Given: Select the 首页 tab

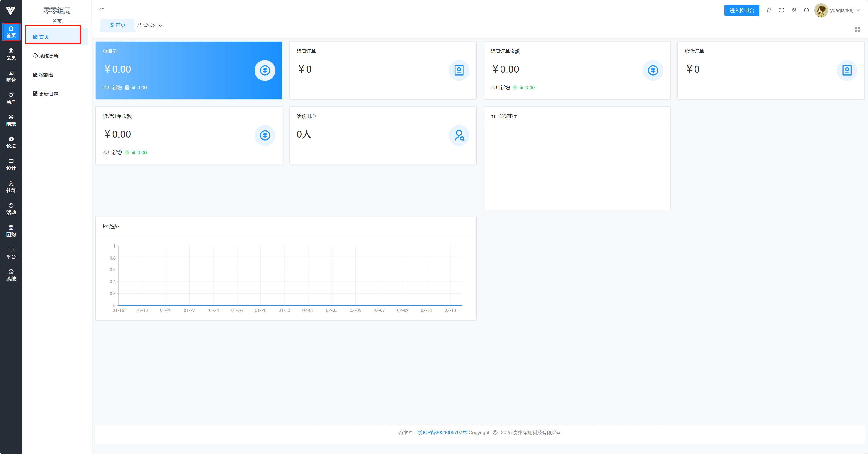Looking at the screenshot, I should 117,25.
